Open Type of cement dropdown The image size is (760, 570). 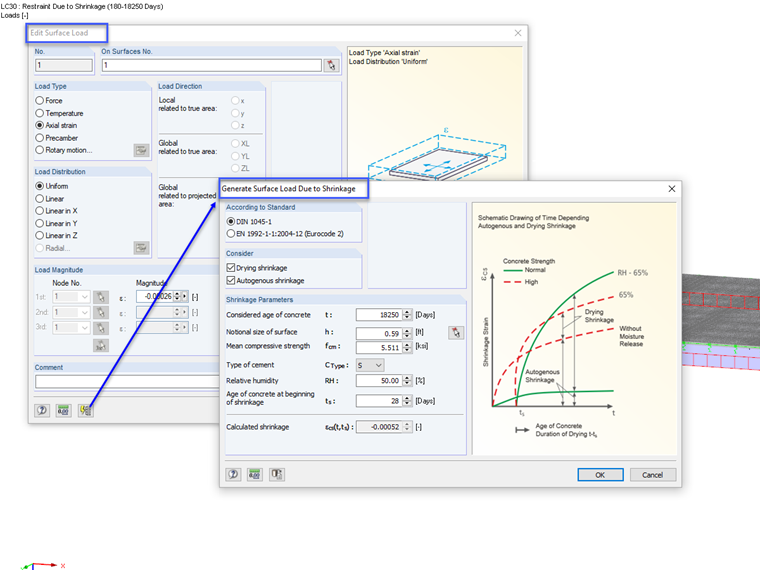pyautogui.click(x=370, y=365)
